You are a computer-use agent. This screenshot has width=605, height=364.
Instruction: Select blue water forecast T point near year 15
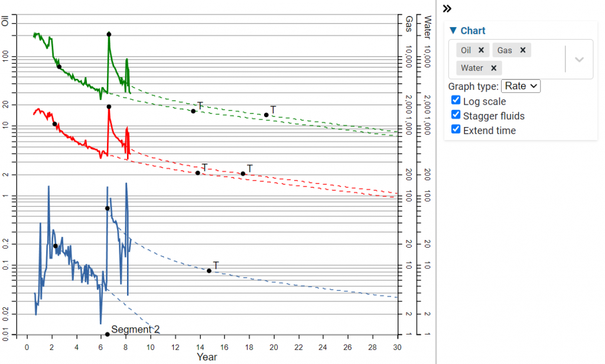209,271
